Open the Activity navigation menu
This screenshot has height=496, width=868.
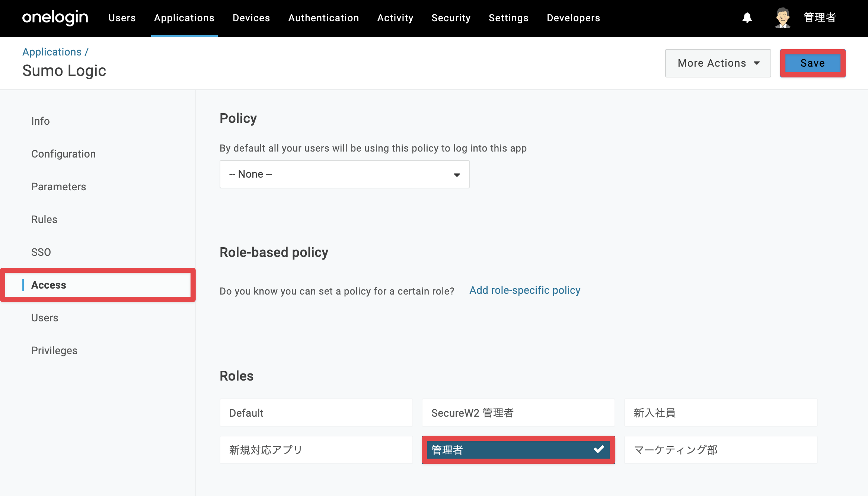click(395, 18)
